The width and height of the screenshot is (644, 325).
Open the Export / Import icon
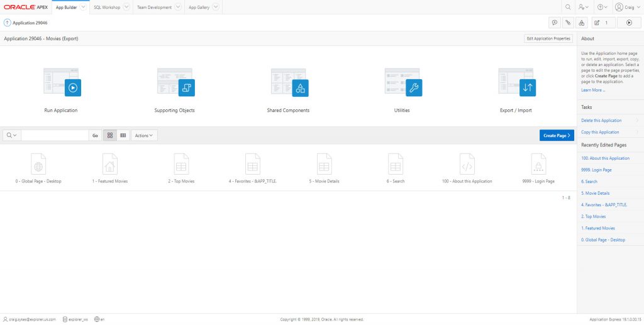point(517,82)
